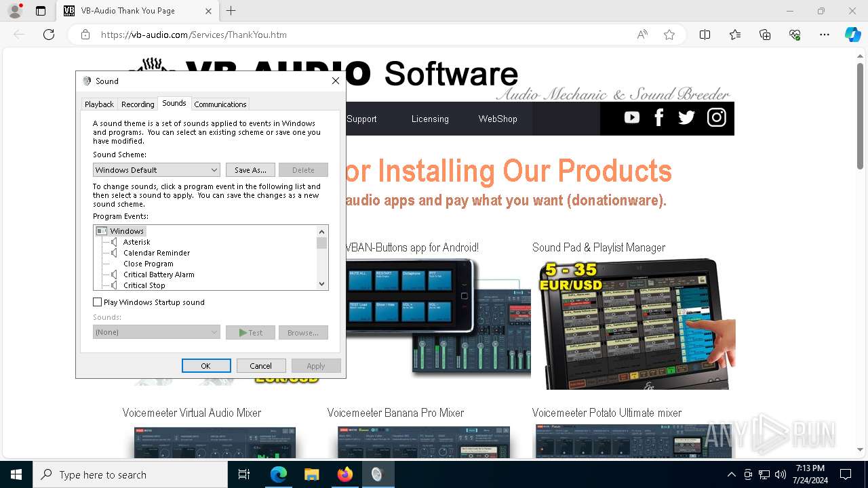868x488 pixels.
Task: Open browser Collections icon
Action: click(765, 35)
